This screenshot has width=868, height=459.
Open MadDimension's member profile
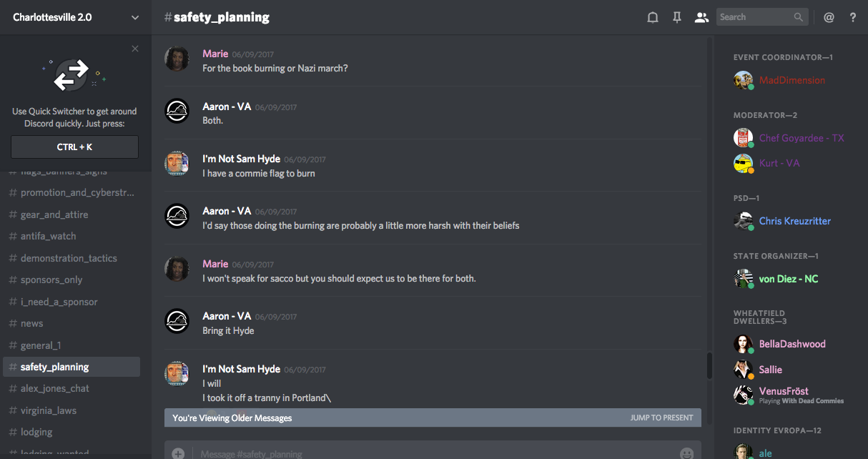coord(791,80)
